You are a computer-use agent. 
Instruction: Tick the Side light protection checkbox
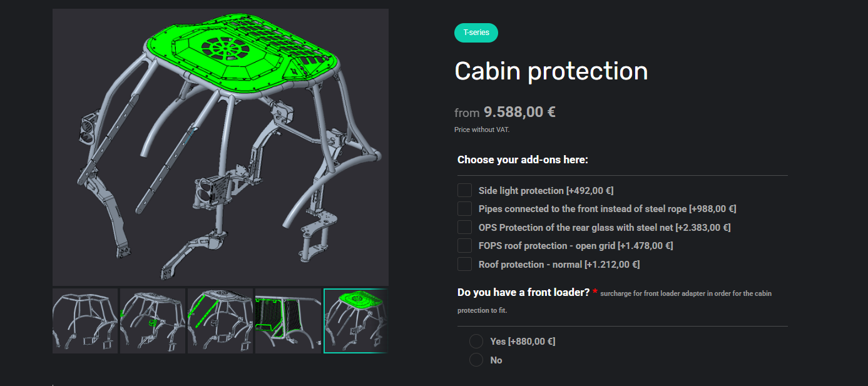click(464, 190)
